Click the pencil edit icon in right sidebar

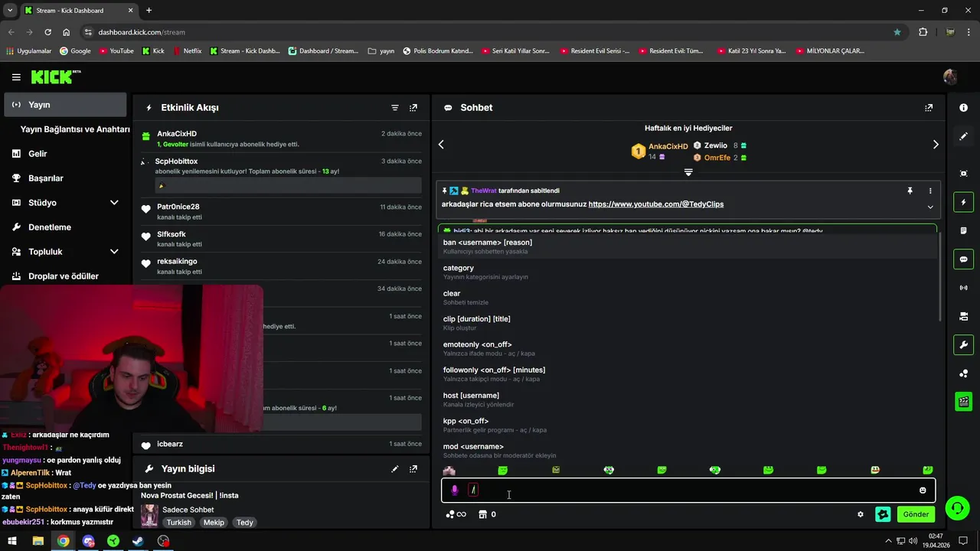pos(963,136)
